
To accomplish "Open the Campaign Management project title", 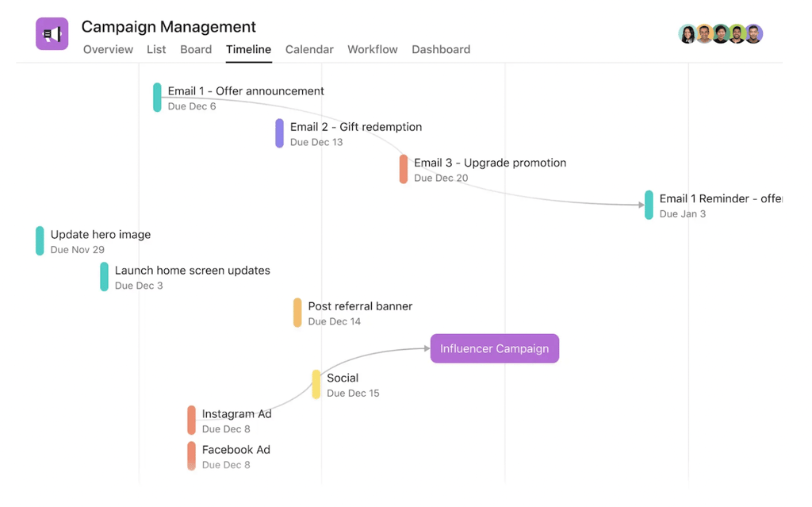I will click(168, 26).
